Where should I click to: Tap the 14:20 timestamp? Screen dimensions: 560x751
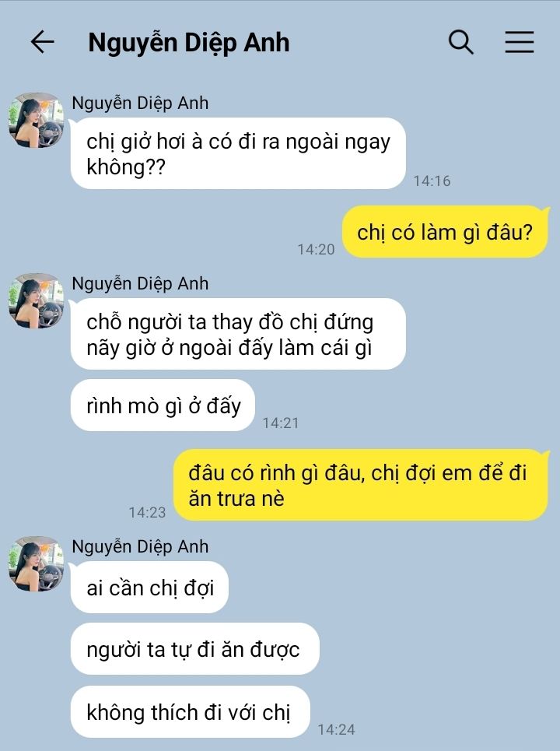tap(316, 249)
